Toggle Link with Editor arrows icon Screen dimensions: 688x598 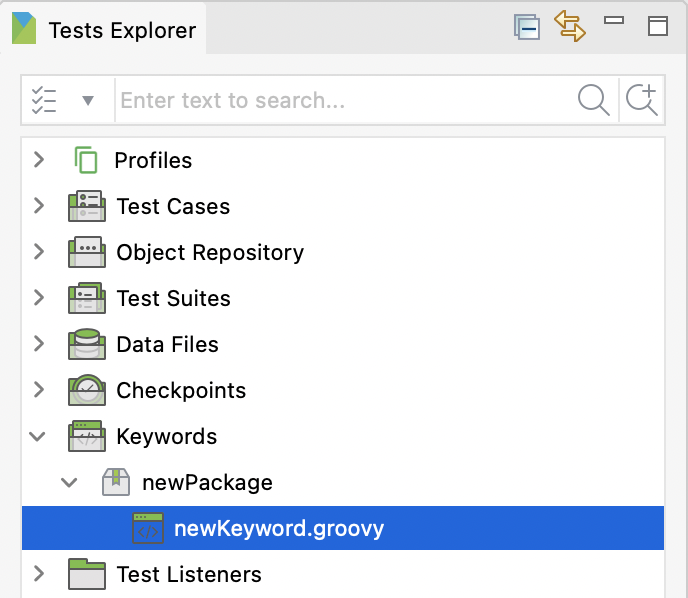point(570,27)
